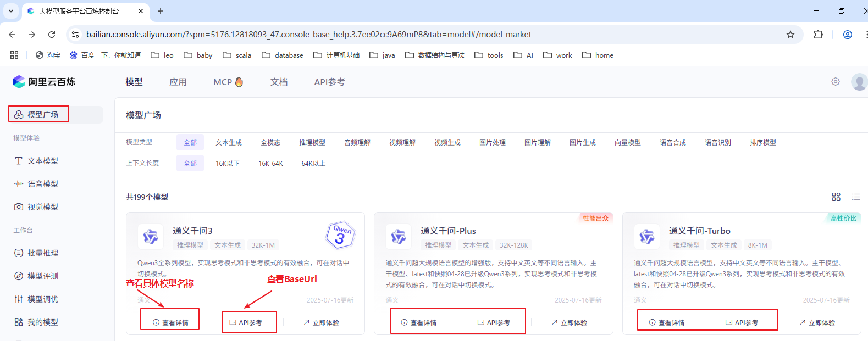Filter models by 向量模型 type

[628, 142]
